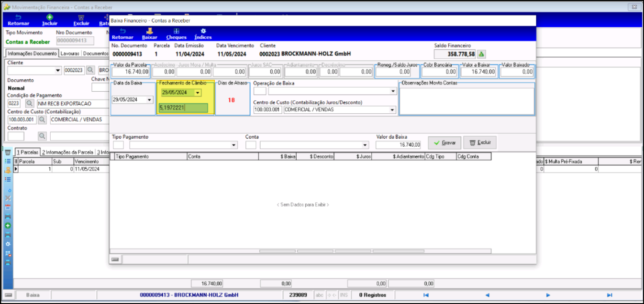Click the magnifier next to client code 0002023
This screenshot has height=304, width=644.
point(90,71)
